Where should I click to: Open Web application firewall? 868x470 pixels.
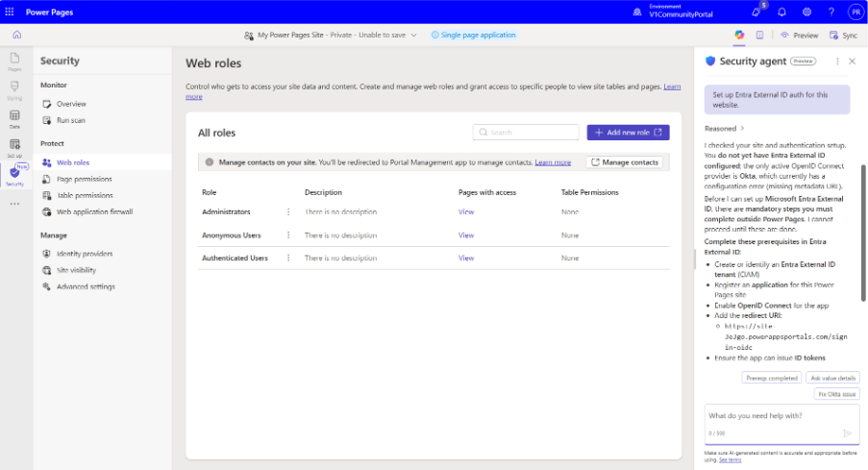[x=94, y=211]
